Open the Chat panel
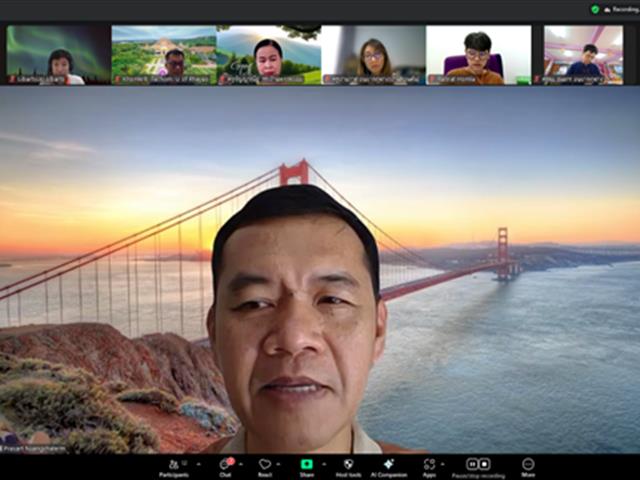The height and width of the screenshot is (480, 640). click(x=225, y=466)
